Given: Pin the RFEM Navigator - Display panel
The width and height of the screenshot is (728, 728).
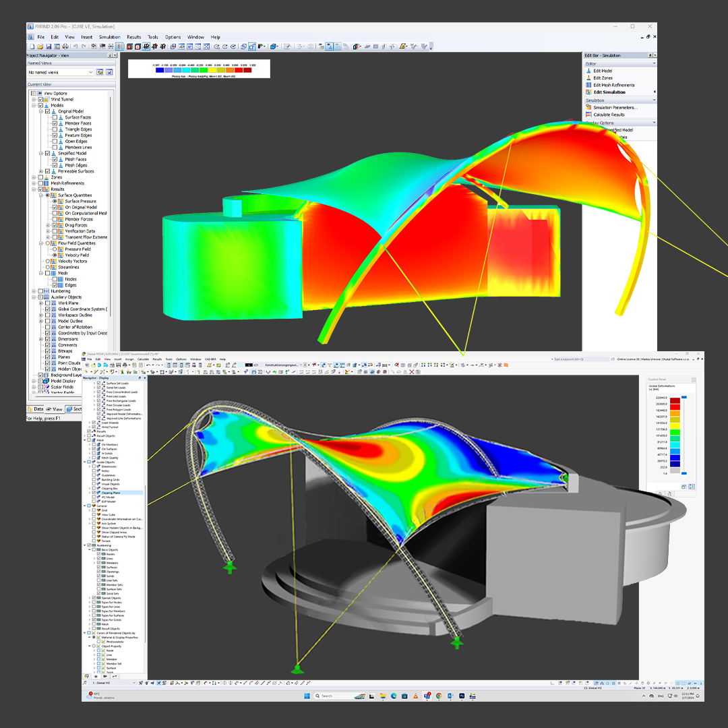Looking at the screenshot, I should pos(140,378).
